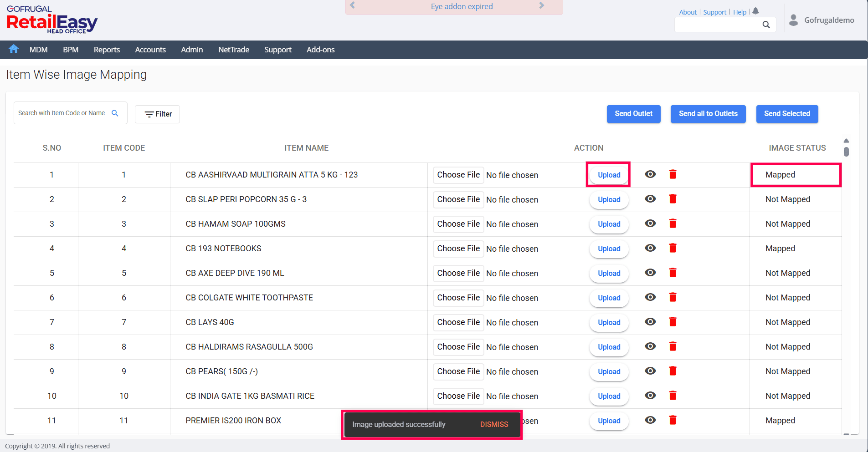
Task: Show next banner message arrow
Action: 541,5
